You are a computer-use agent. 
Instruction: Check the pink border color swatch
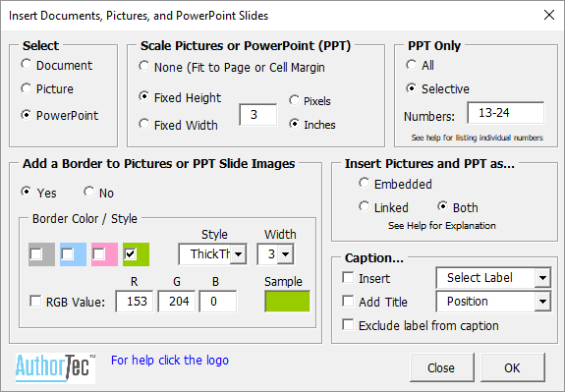click(98, 254)
